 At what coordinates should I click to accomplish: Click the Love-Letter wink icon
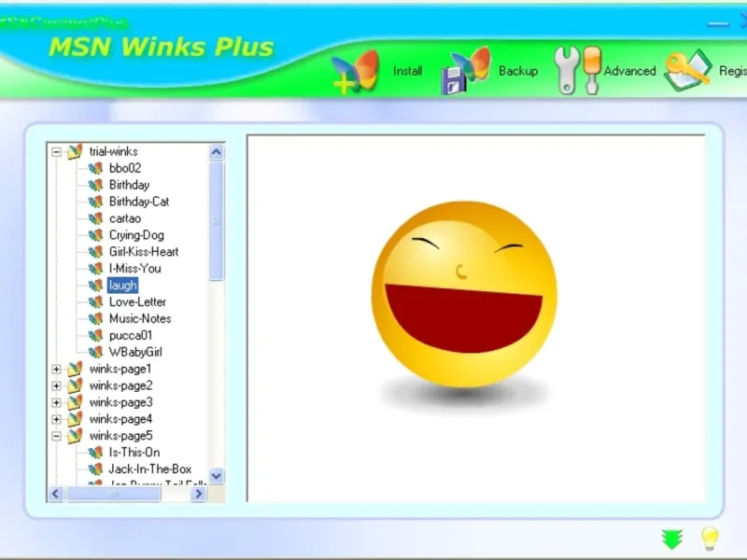(x=96, y=301)
